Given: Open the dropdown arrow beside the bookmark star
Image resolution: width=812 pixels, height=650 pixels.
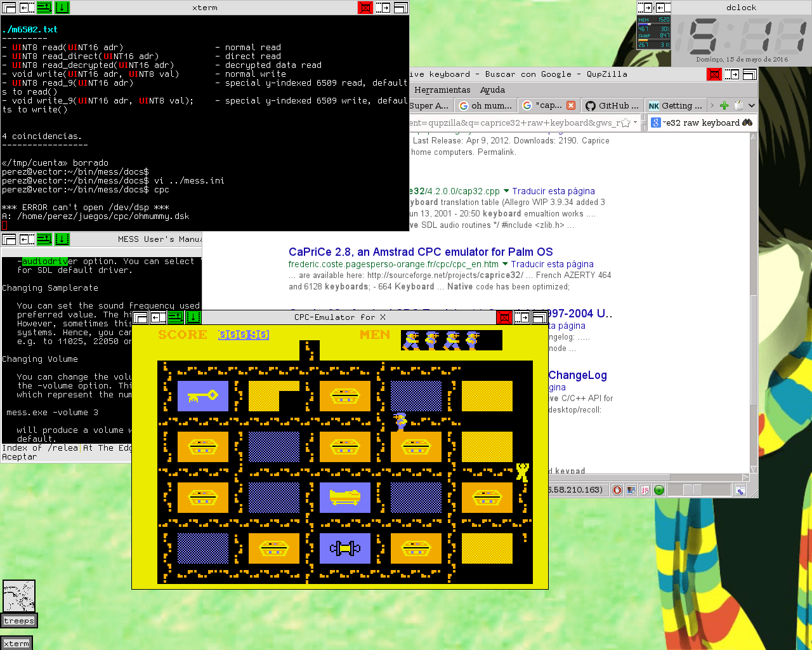Looking at the screenshot, I should 635,123.
